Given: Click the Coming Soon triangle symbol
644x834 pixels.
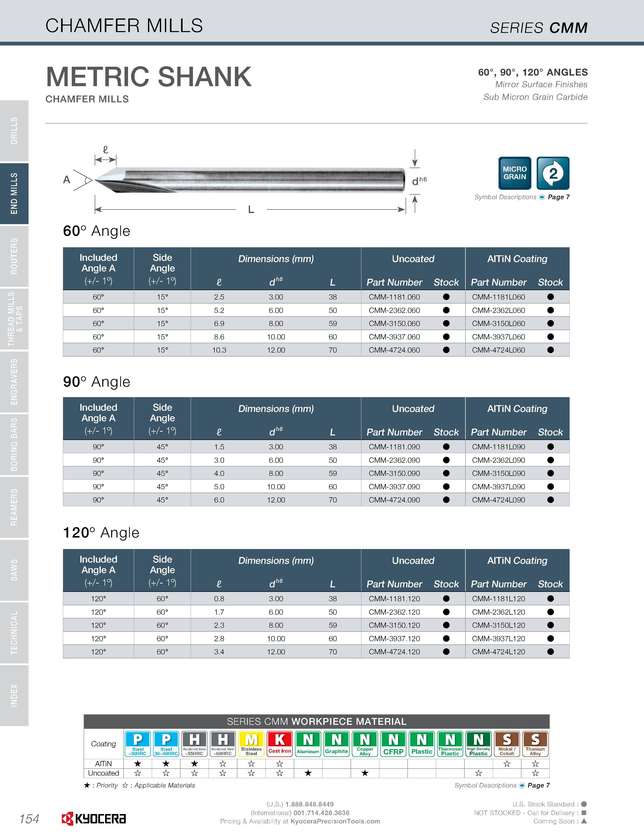Looking at the screenshot, I should click(x=584, y=821).
